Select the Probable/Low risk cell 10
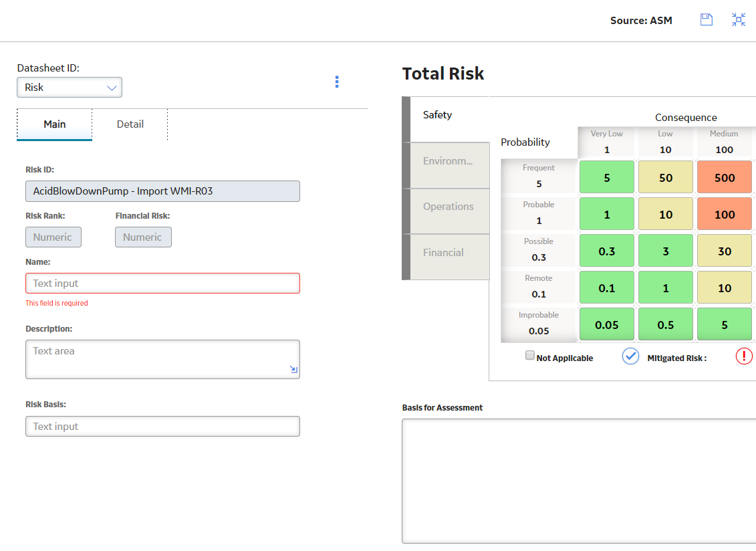This screenshot has height=551, width=756. tap(665, 214)
